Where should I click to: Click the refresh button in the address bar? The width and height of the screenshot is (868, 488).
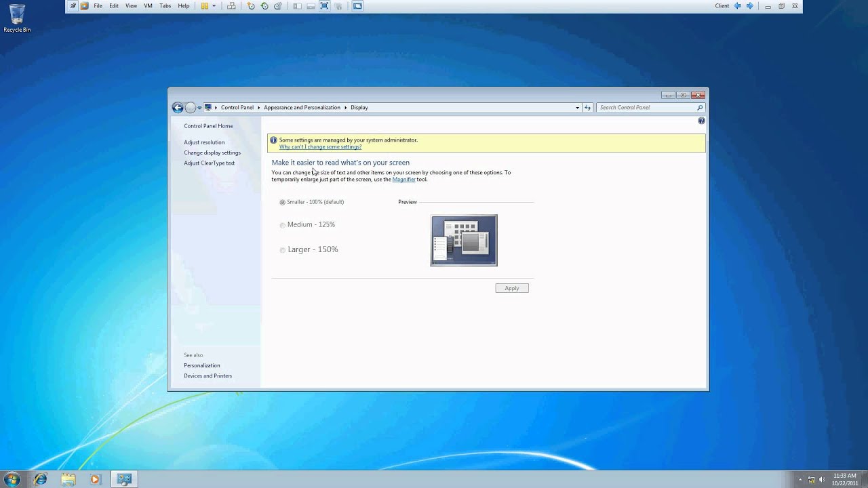(588, 107)
